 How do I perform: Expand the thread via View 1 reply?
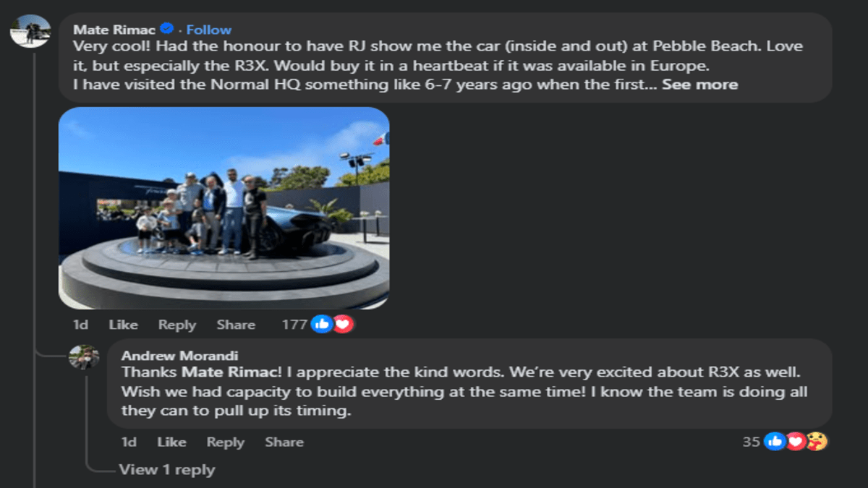point(167,470)
